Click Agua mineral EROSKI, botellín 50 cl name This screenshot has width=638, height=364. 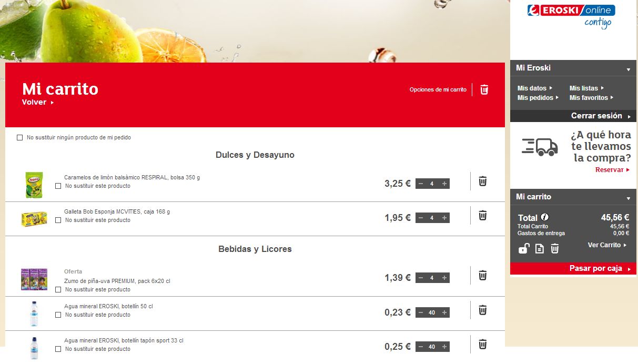pos(108,307)
